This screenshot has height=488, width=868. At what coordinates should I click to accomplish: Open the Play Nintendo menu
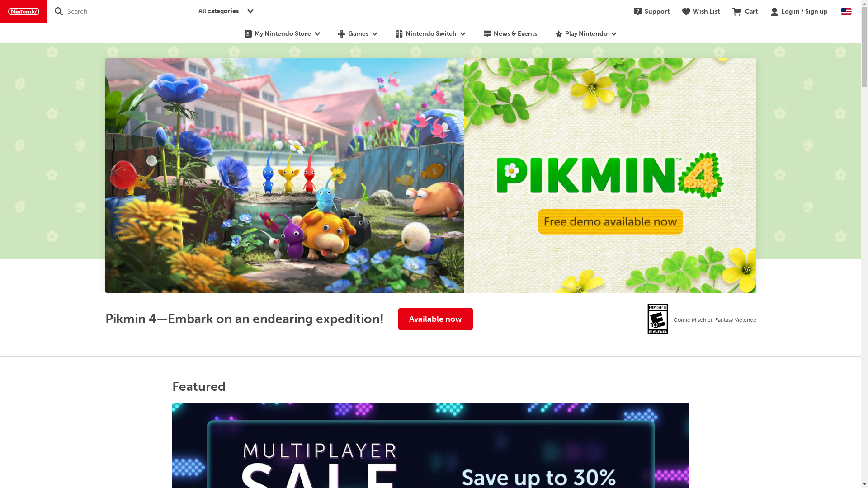pos(585,33)
